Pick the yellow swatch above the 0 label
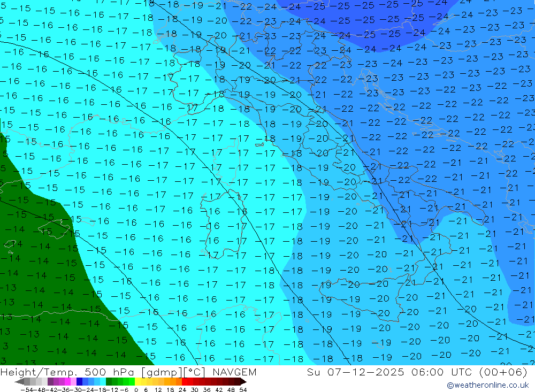Image resolution: width=535 pixels, height=392 pixels. [137, 382]
